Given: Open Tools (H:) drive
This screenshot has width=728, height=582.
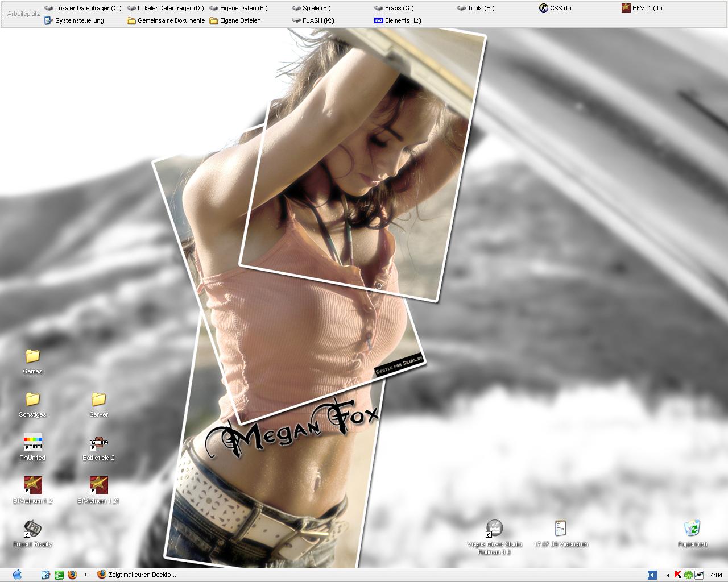Looking at the screenshot, I should 476,8.
